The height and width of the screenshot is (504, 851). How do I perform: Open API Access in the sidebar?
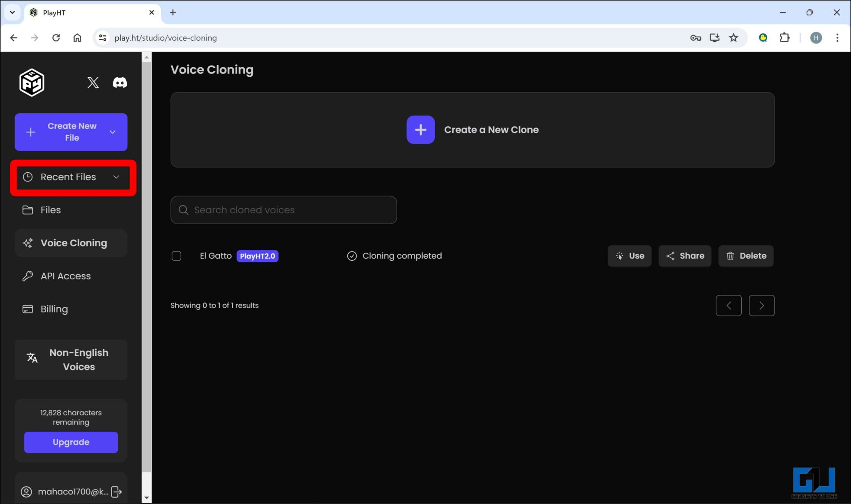pyautogui.click(x=65, y=276)
